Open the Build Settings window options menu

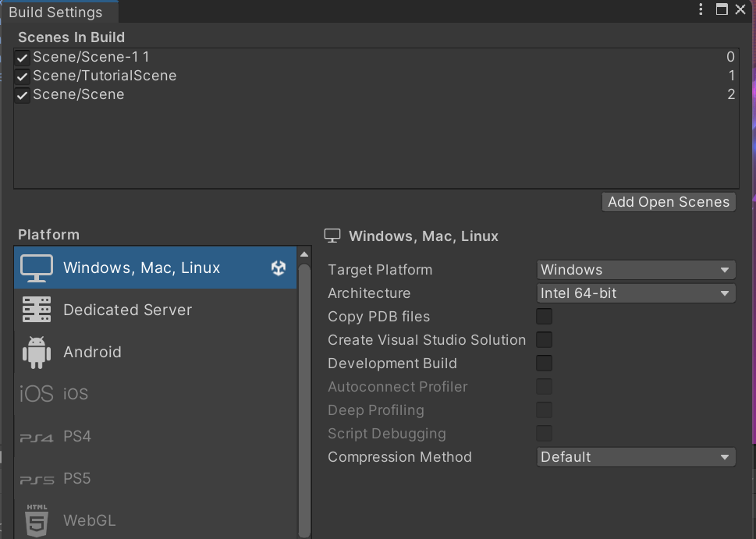[701, 9]
